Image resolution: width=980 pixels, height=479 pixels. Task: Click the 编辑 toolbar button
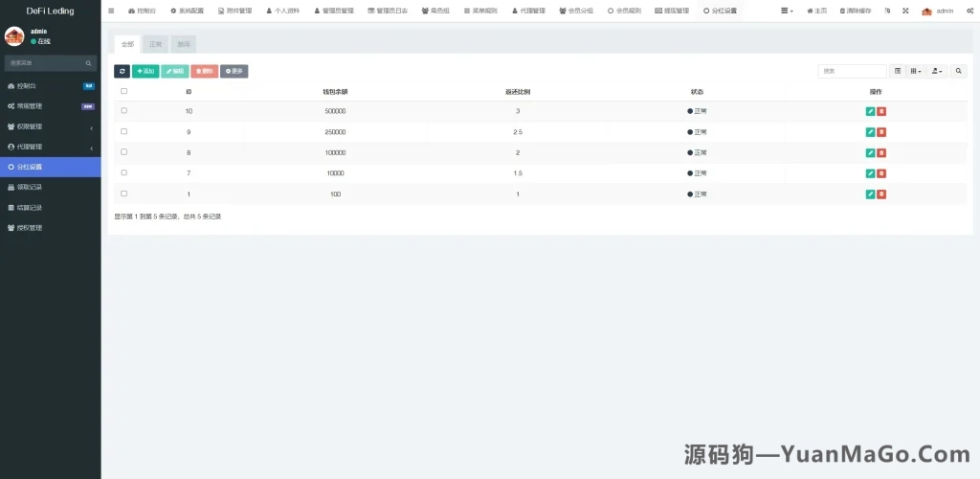pyautogui.click(x=175, y=71)
